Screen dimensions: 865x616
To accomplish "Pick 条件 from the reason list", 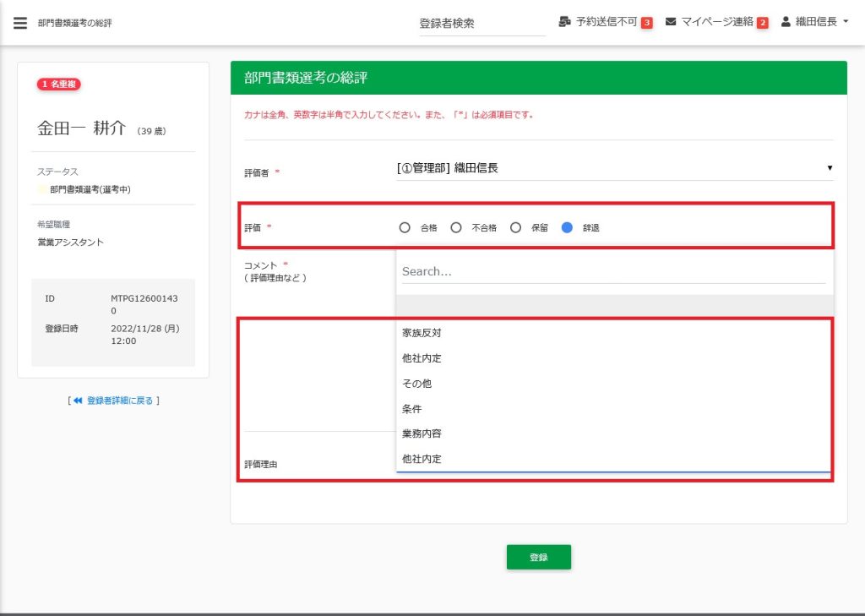I will (x=411, y=409).
